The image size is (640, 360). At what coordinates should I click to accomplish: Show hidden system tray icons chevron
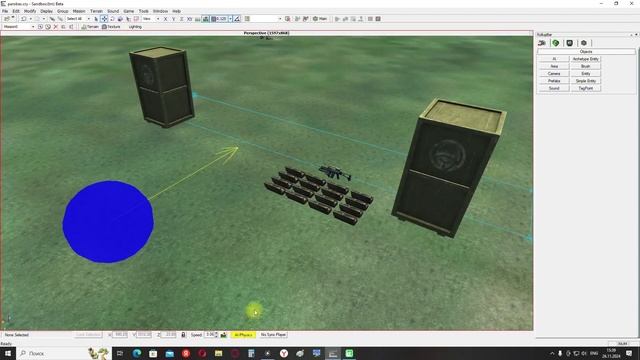tap(552, 353)
